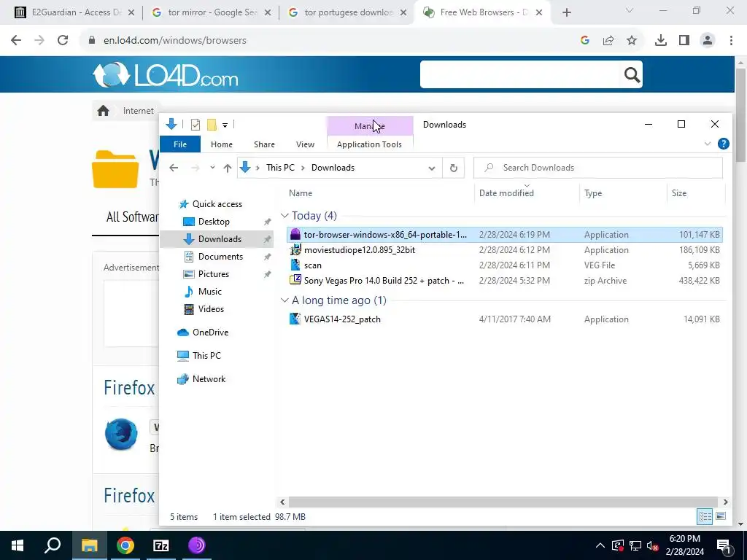Open Desktop in navigation pane
The height and width of the screenshot is (560, 747).
214,222
